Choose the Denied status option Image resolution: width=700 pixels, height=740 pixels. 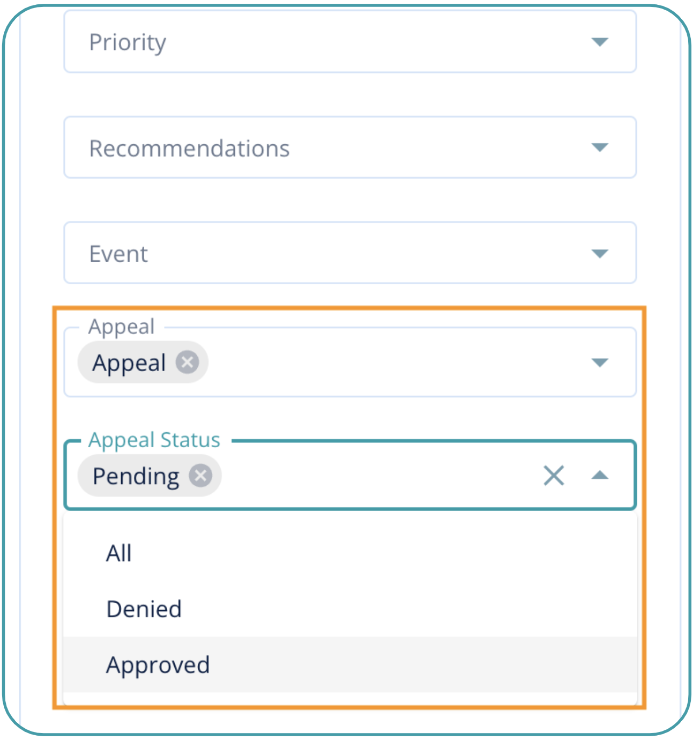click(144, 609)
